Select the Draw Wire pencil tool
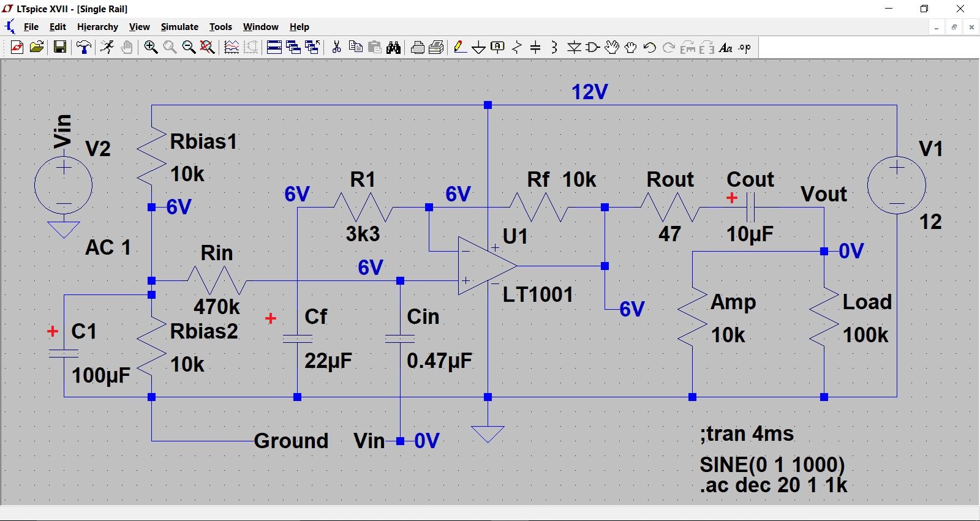Viewport: 980px width, 521px height. (460, 47)
